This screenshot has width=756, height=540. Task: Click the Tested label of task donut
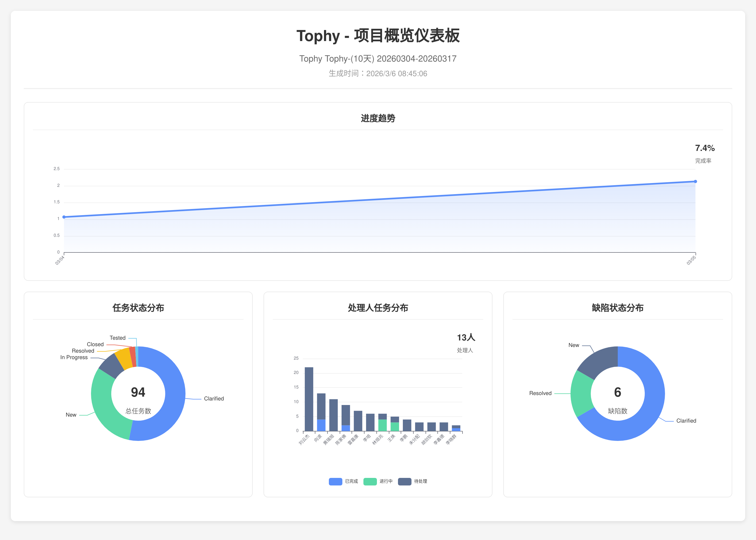click(x=118, y=338)
